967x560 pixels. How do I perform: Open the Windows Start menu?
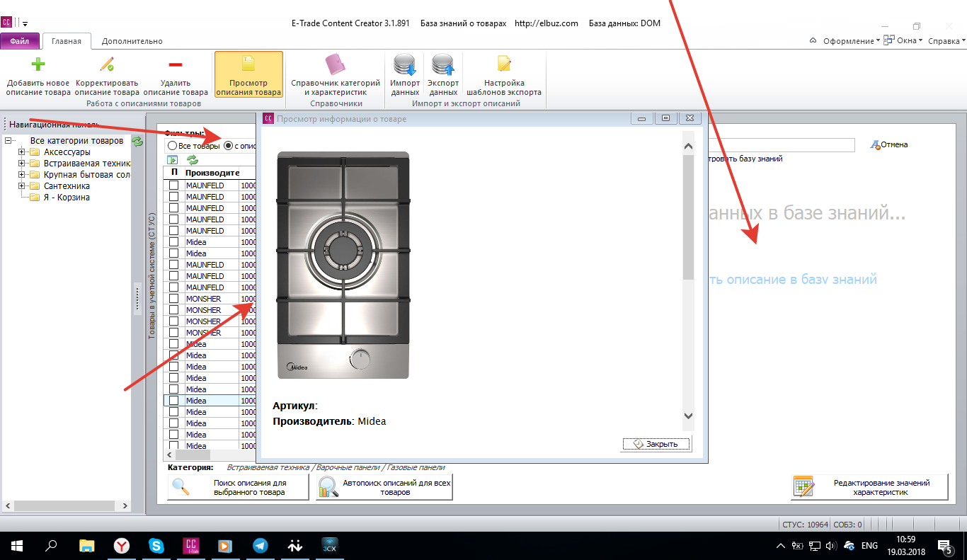pyautogui.click(x=16, y=546)
